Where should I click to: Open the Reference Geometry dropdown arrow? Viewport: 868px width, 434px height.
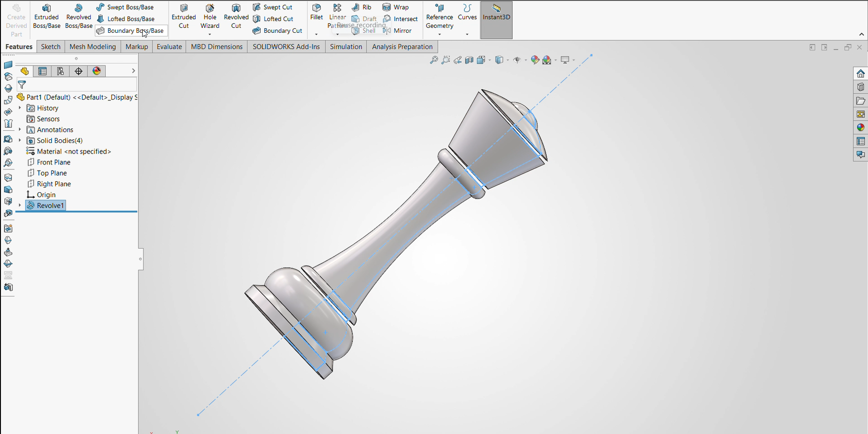(x=440, y=34)
